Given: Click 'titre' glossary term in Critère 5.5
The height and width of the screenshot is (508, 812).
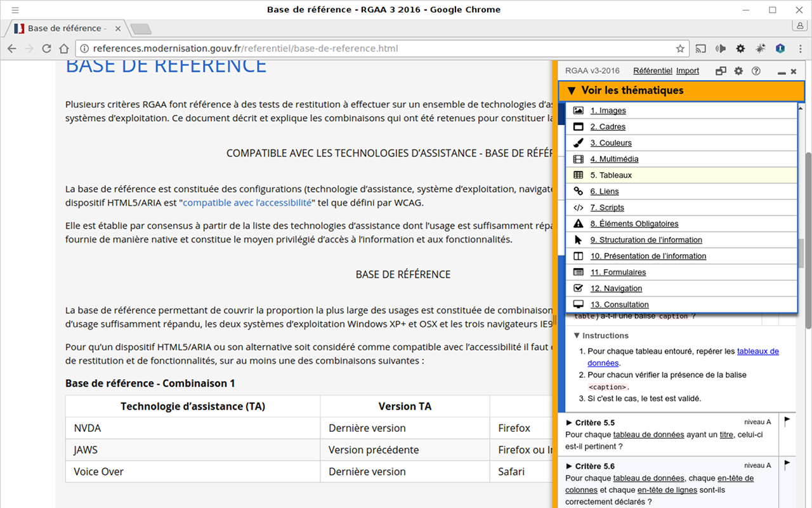Looking at the screenshot, I should (726, 434).
